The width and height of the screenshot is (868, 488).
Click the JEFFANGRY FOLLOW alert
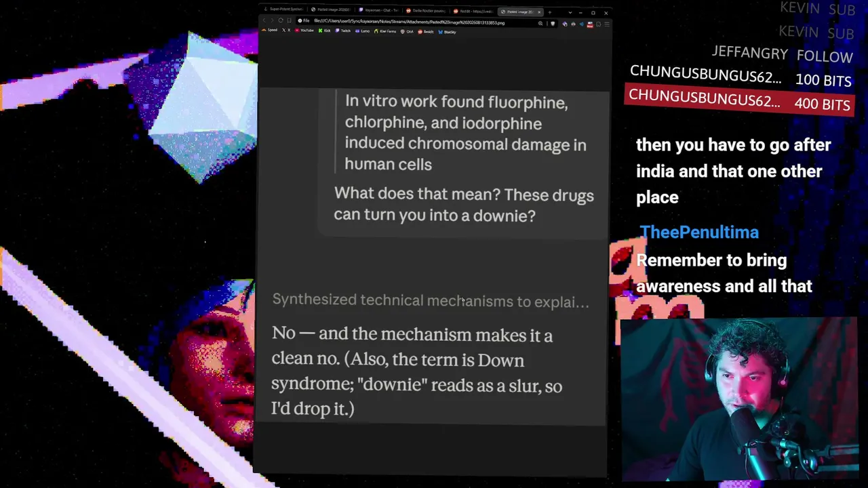click(782, 54)
